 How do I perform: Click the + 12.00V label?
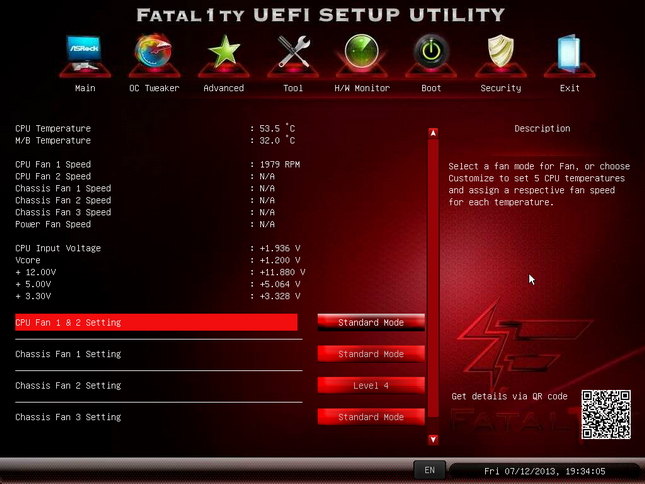pyautogui.click(x=36, y=272)
